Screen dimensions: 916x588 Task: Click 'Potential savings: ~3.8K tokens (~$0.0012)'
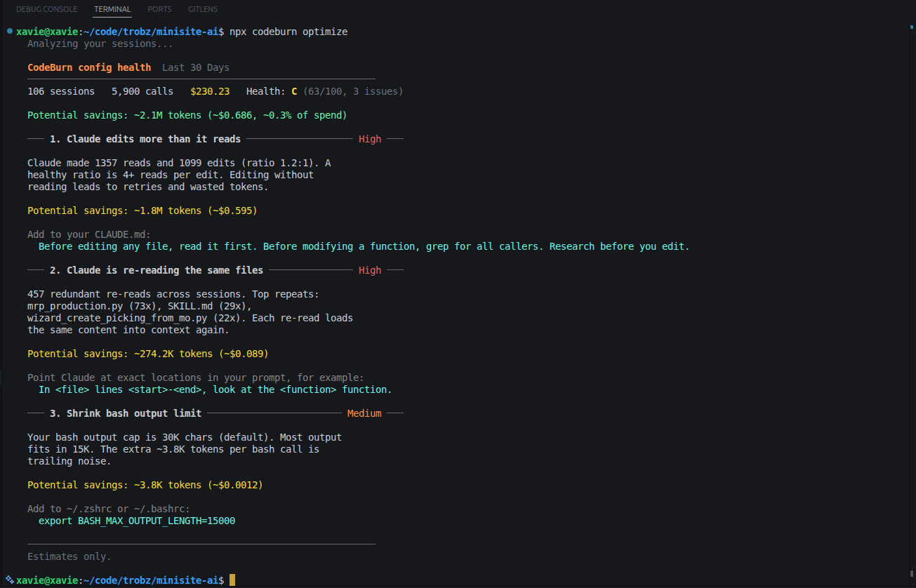click(x=145, y=485)
